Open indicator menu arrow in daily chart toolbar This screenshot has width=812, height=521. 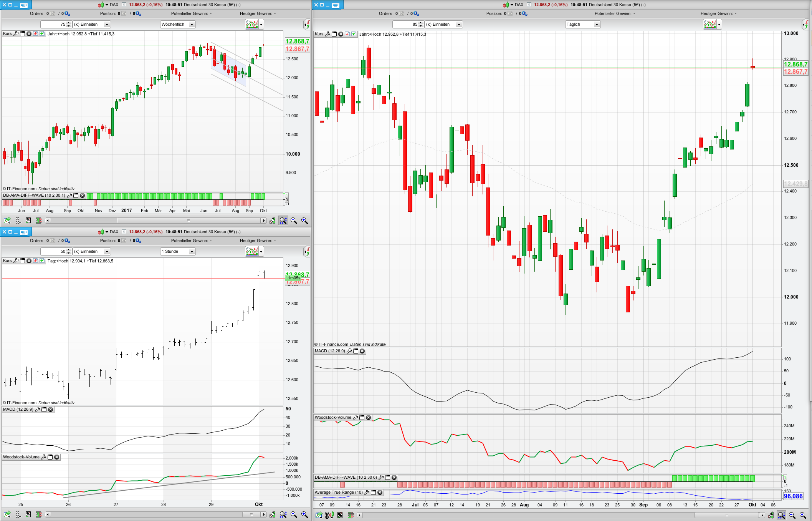pyautogui.click(x=719, y=25)
